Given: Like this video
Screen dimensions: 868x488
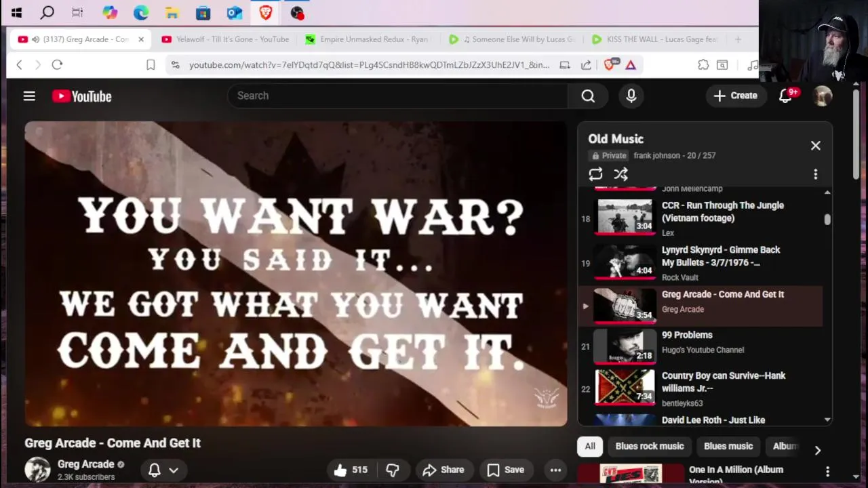Looking at the screenshot, I should [351, 470].
